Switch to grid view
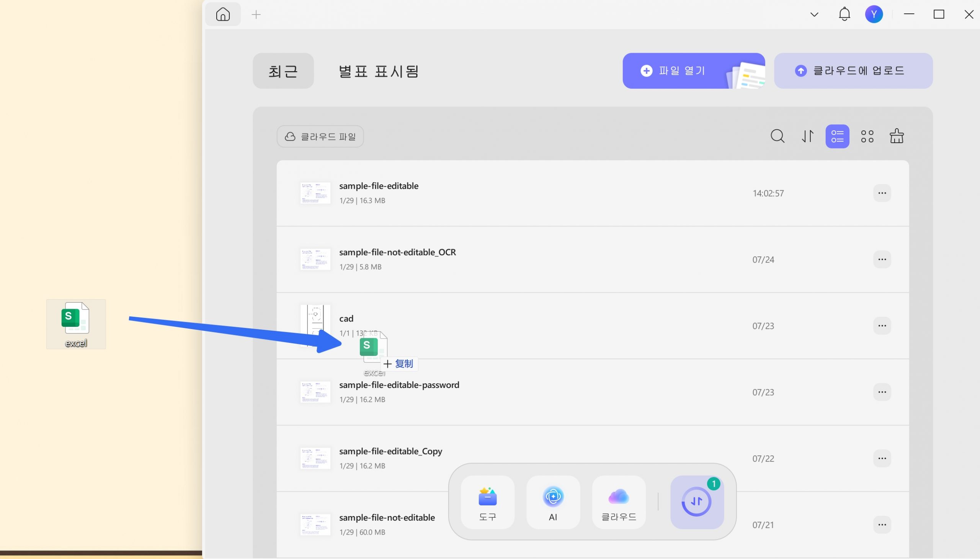This screenshot has width=980, height=559. click(867, 136)
